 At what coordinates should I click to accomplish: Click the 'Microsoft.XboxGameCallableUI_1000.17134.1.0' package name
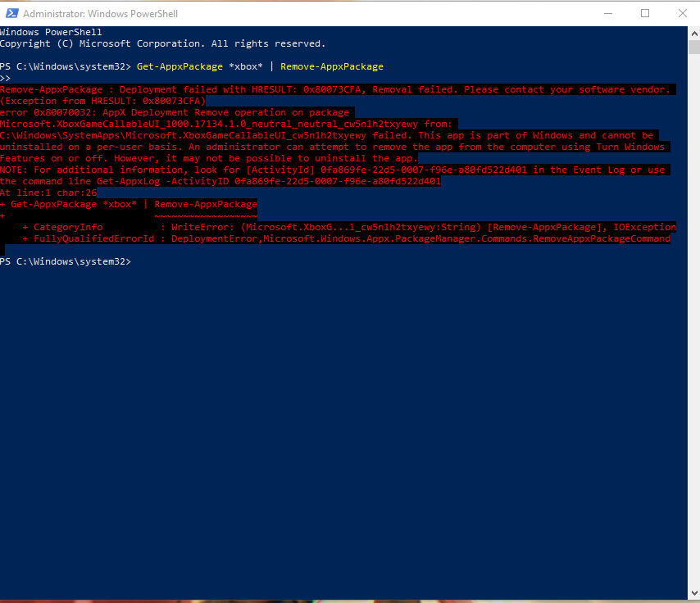tap(123, 124)
